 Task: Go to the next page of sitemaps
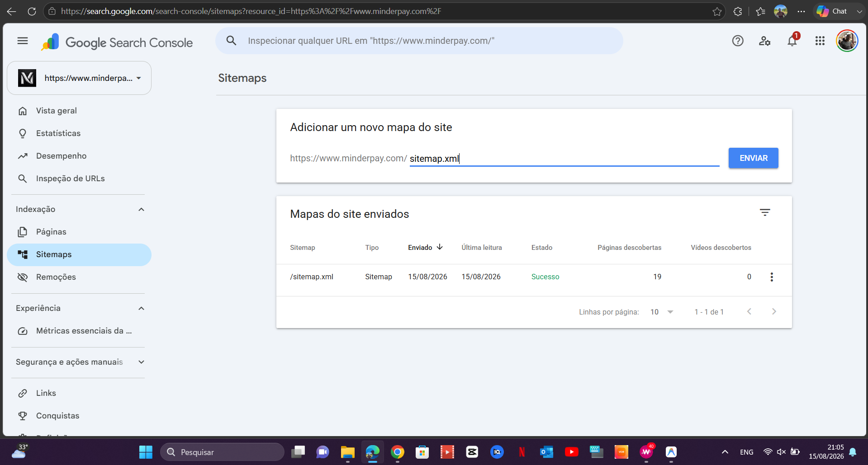(774, 311)
